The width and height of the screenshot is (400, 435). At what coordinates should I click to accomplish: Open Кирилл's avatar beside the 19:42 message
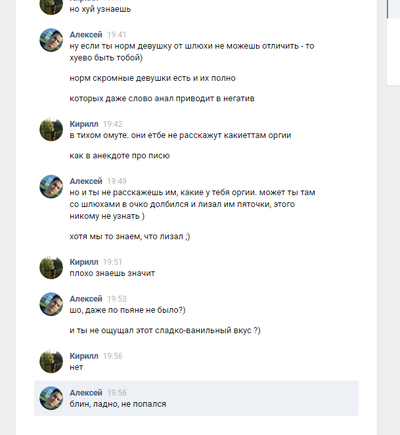[x=51, y=129]
